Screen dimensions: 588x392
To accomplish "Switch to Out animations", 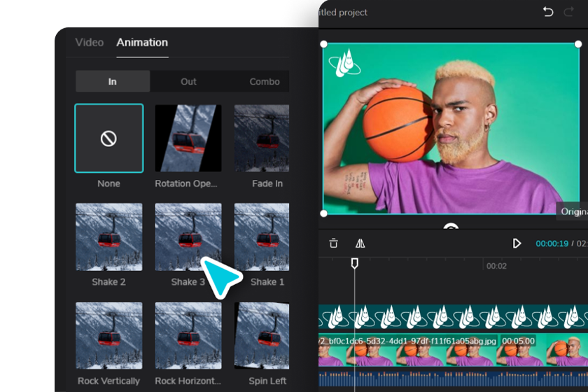I will point(188,81).
